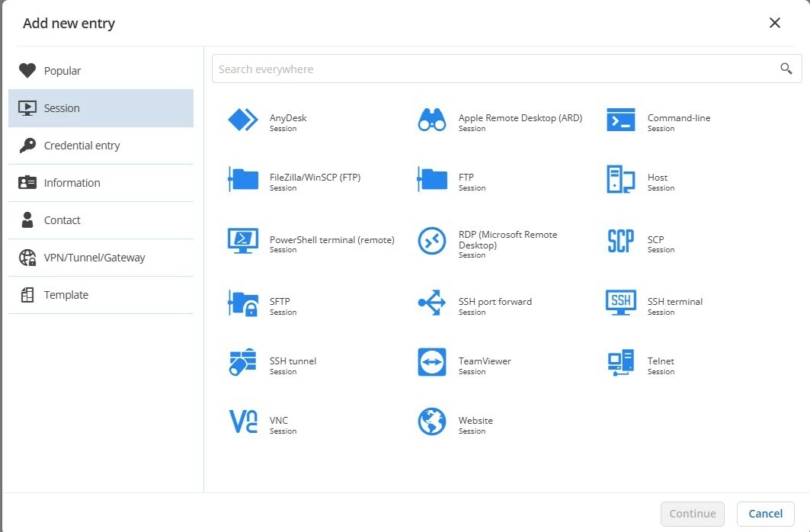Click the Contact person icon

[27, 220]
